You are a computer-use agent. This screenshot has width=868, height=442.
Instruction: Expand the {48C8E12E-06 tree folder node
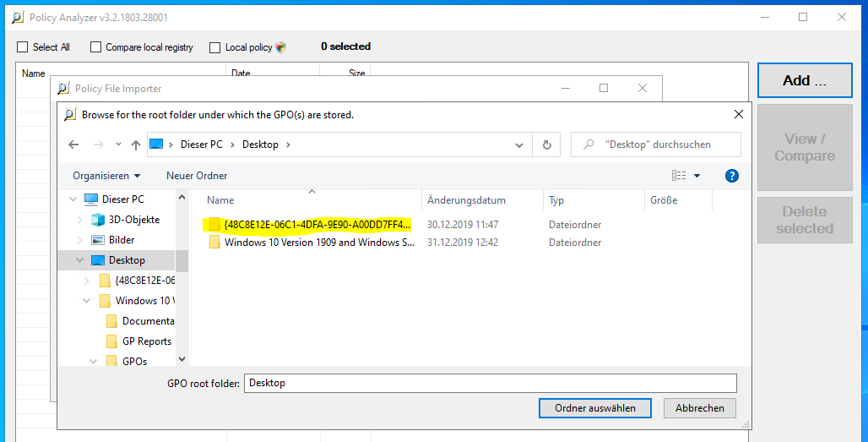pyautogui.click(x=87, y=281)
